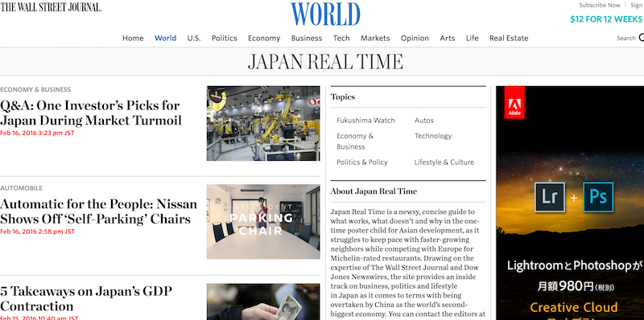This screenshot has height=320, width=644.
Task: Click the Parking Chair video thumbnail
Action: click(x=263, y=222)
